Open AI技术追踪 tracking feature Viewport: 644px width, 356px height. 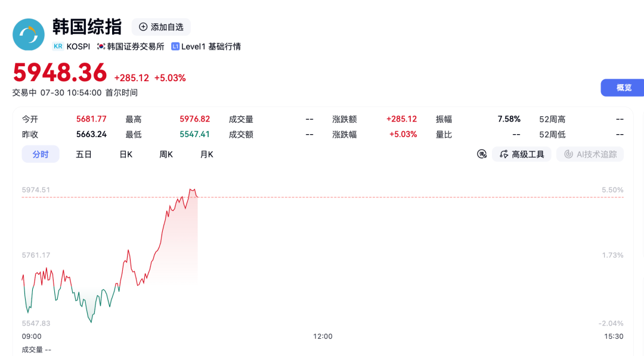590,154
